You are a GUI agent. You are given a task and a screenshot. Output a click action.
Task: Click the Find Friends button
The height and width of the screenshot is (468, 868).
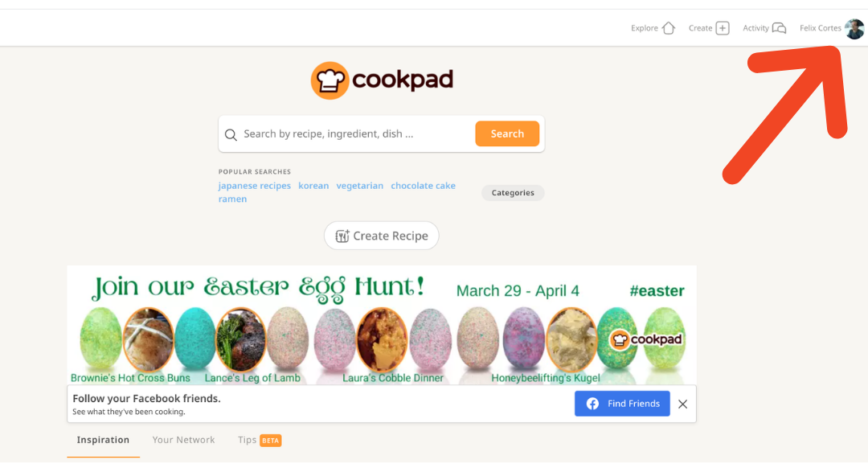click(622, 404)
